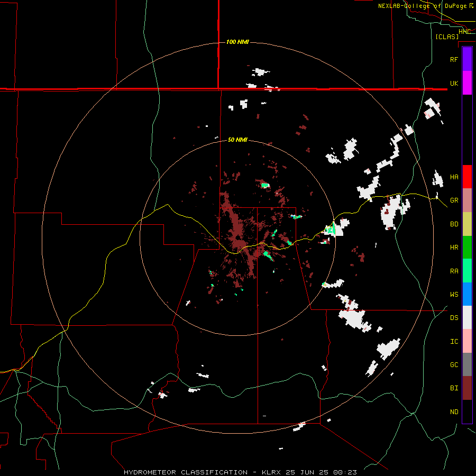476x476 pixels.
Task: Select the GC legend label
Action: [x=454, y=364]
